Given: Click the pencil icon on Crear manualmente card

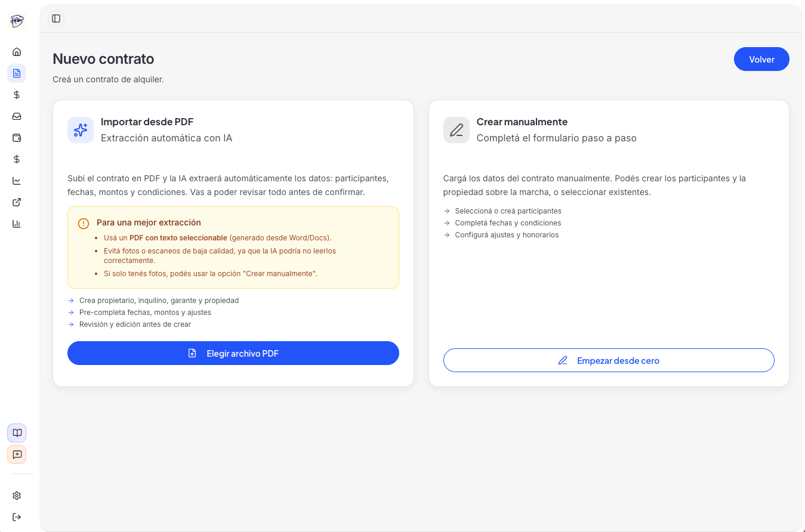Looking at the screenshot, I should (x=456, y=129).
